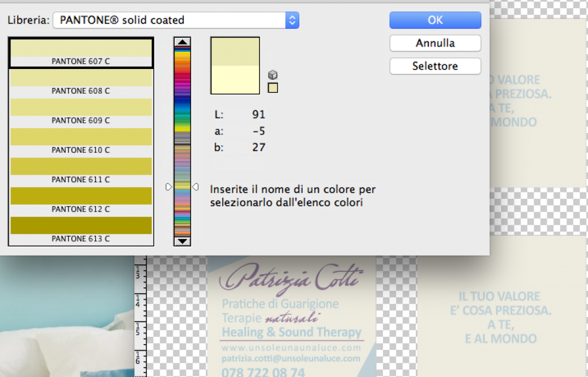Click the vertical ruler in document window

coord(140,317)
